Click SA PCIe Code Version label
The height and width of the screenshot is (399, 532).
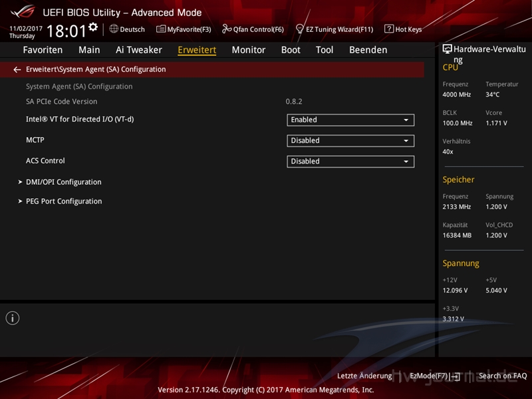coord(61,102)
